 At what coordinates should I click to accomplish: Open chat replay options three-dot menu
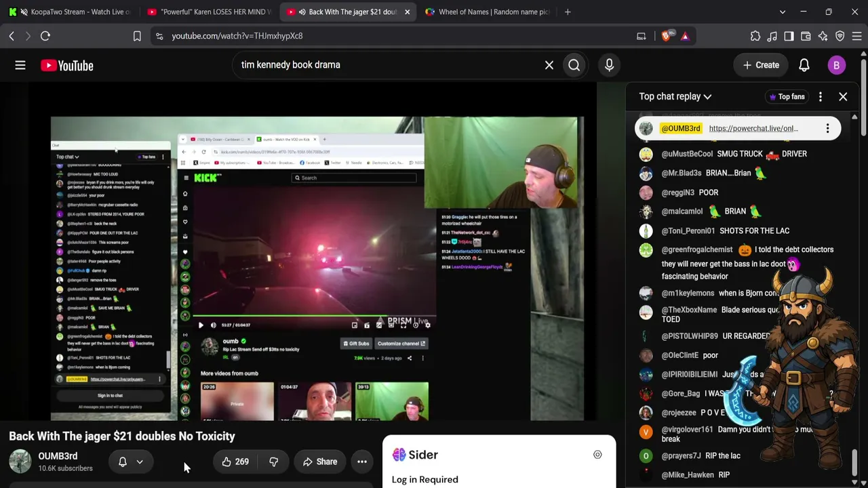pyautogui.click(x=821, y=97)
